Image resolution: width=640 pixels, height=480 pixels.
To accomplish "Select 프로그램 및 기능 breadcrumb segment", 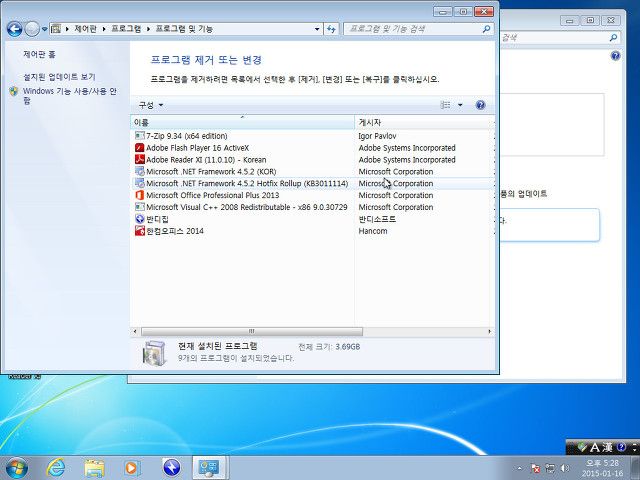I will point(184,29).
